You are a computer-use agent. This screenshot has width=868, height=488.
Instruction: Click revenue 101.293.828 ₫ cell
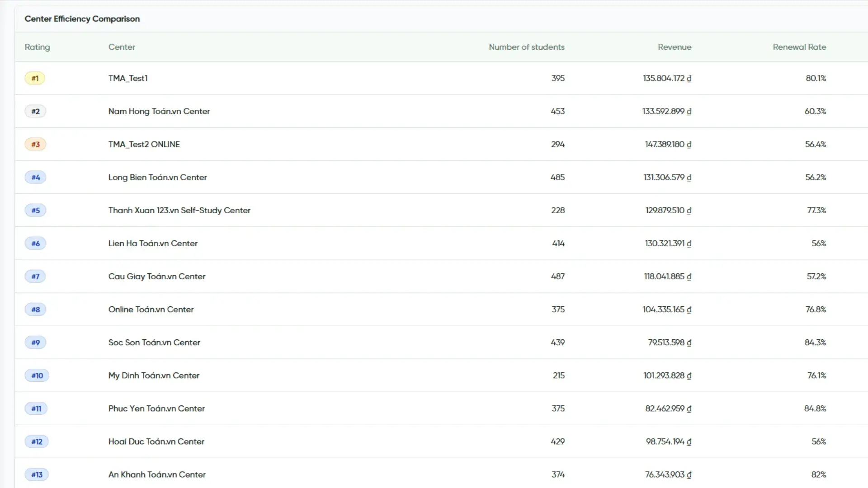[667, 375]
